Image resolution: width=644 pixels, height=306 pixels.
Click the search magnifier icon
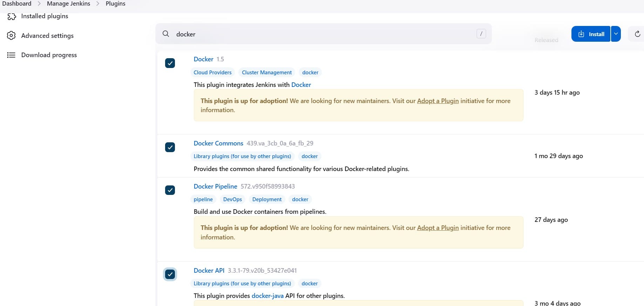(166, 34)
